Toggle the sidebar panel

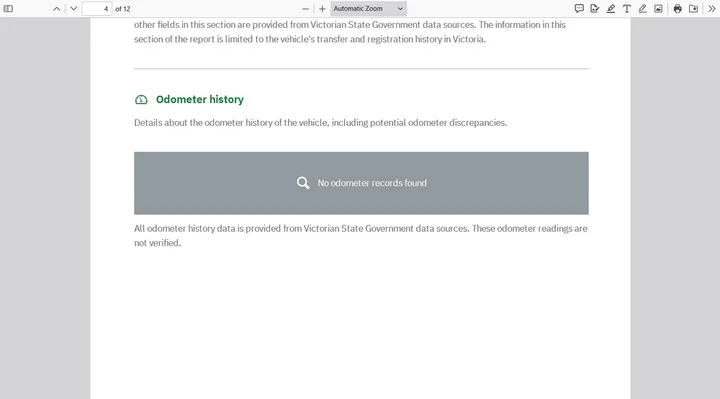pos(8,9)
